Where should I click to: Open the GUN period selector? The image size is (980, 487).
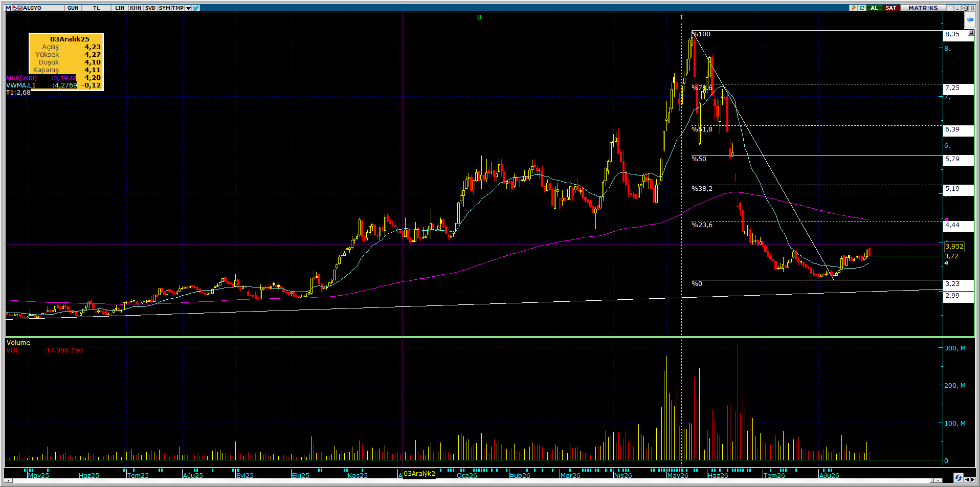(73, 8)
